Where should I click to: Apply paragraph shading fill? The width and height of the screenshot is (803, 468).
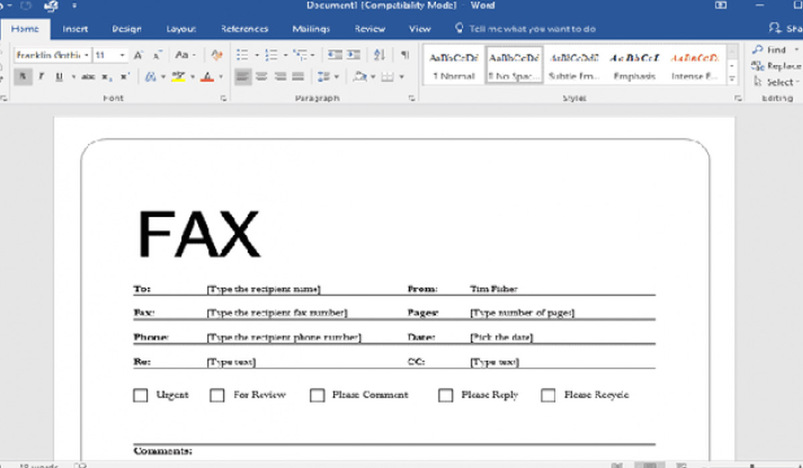pos(360,77)
